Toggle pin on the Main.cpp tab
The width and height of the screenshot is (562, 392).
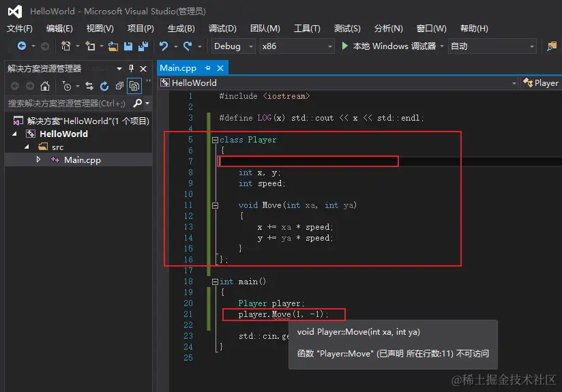coord(208,68)
